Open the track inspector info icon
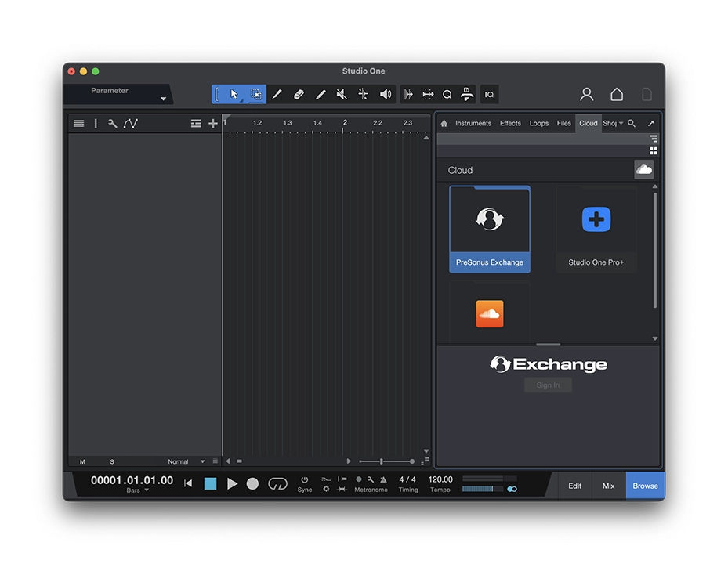This screenshot has height=564, width=728. coord(96,124)
